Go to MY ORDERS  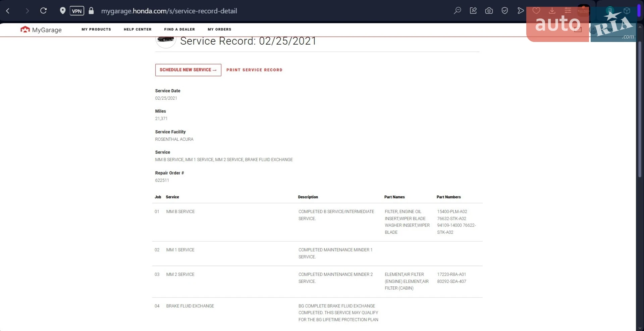[219, 29]
